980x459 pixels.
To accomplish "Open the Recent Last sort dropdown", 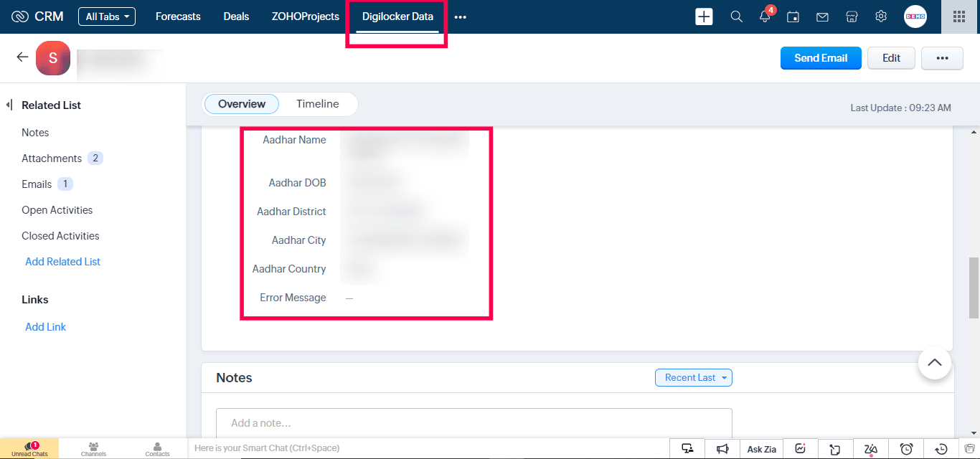I will point(694,377).
